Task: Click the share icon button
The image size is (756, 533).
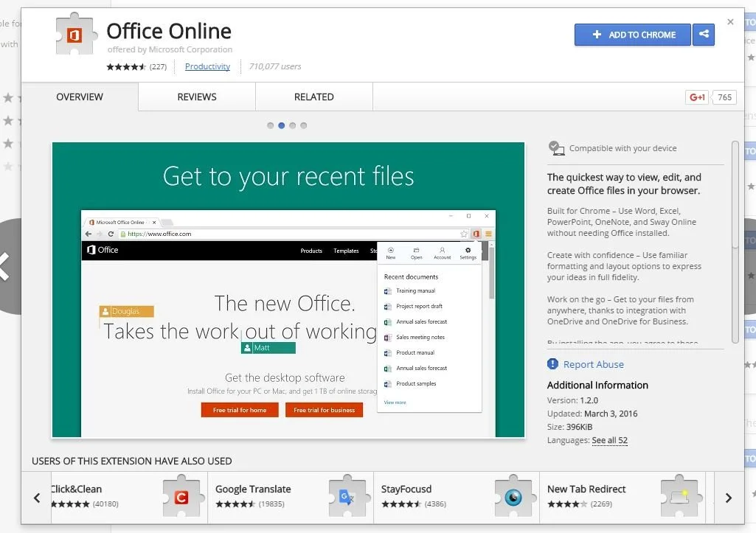Action: click(704, 34)
